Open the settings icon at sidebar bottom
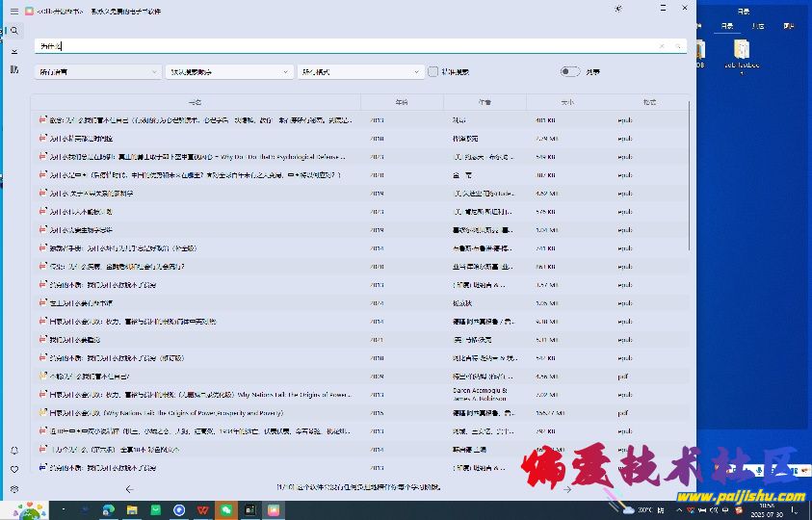 tap(14, 489)
